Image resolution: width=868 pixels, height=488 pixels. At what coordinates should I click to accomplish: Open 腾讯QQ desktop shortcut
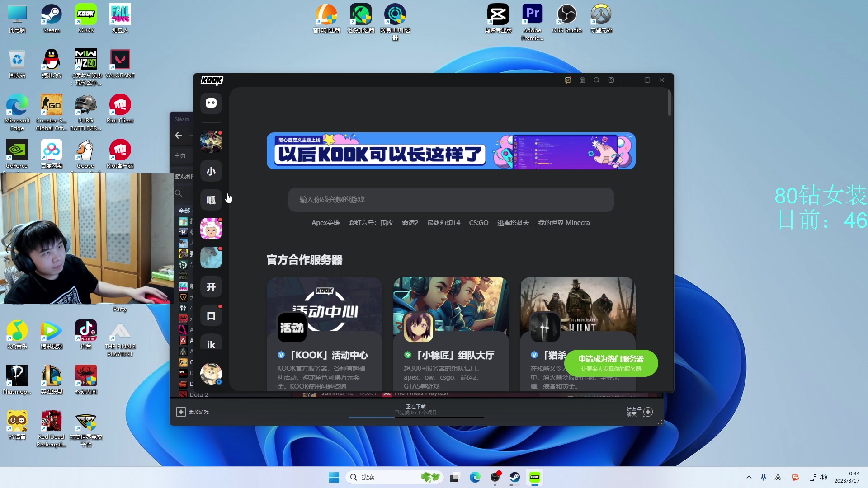pos(52,64)
